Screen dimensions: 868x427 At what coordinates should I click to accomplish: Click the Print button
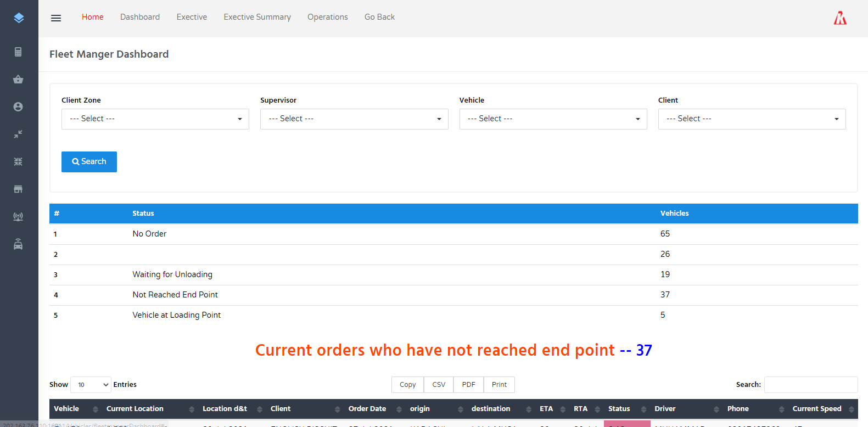pos(499,385)
